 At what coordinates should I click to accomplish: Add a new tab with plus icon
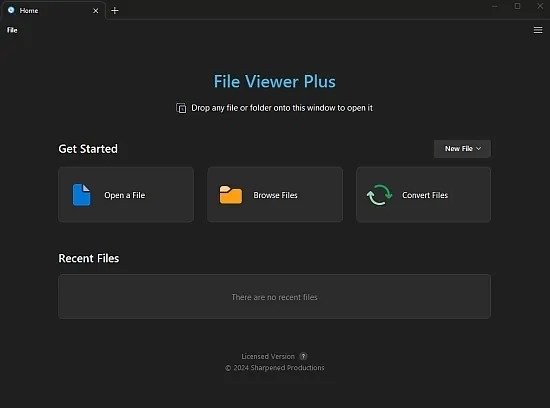click(115, 11)
